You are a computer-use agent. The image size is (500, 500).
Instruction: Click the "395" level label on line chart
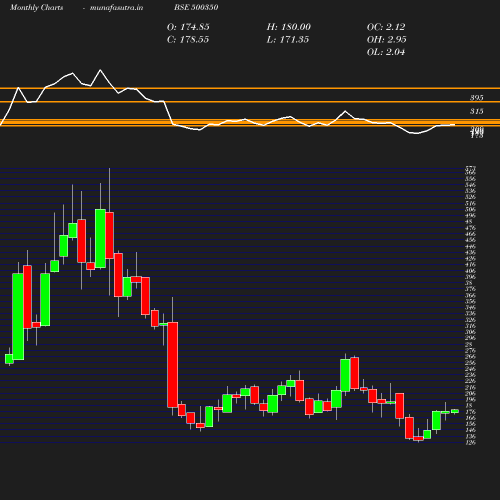point(477,98)
